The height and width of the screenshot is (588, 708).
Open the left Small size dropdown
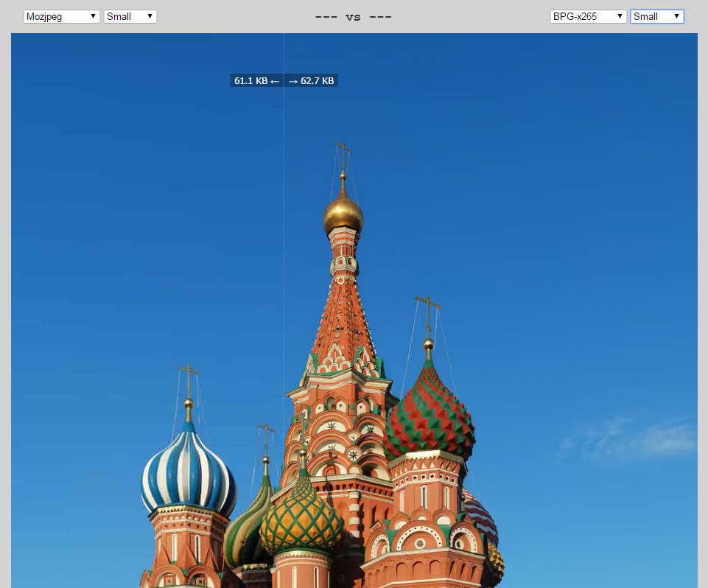[130, 17]
